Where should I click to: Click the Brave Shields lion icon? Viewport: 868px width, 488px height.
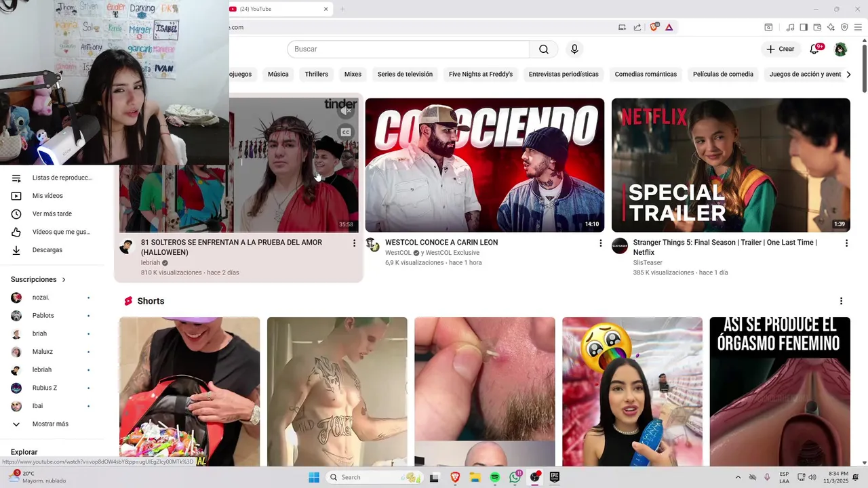[654, 27]
